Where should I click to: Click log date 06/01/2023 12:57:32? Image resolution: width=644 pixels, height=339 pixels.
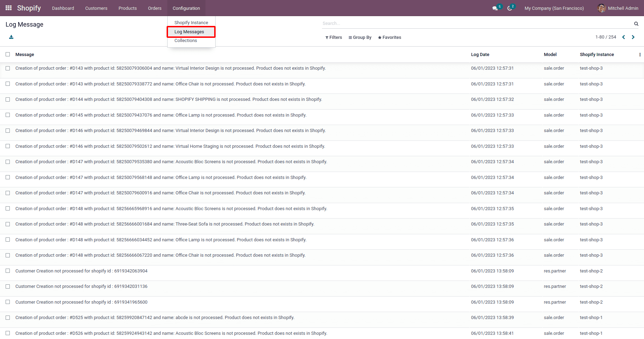(492, 99)
